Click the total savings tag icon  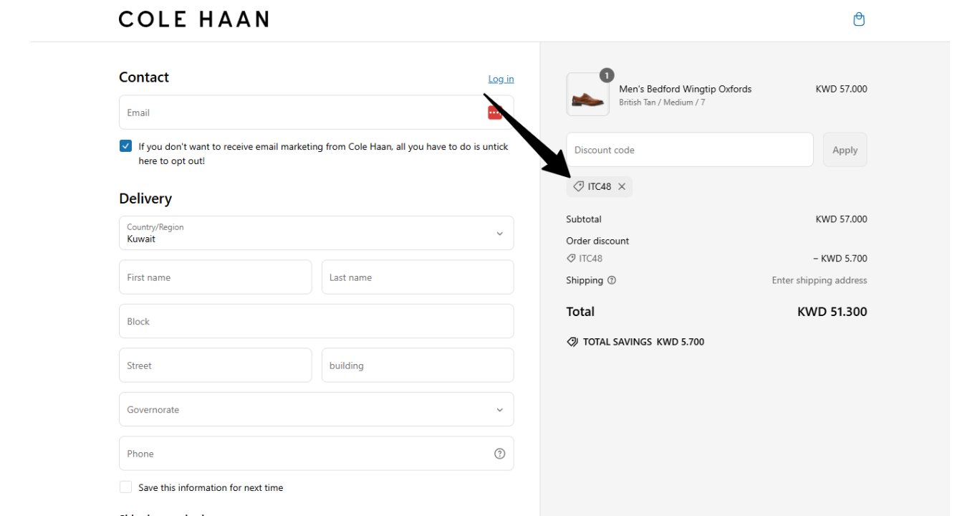(572, 342)
